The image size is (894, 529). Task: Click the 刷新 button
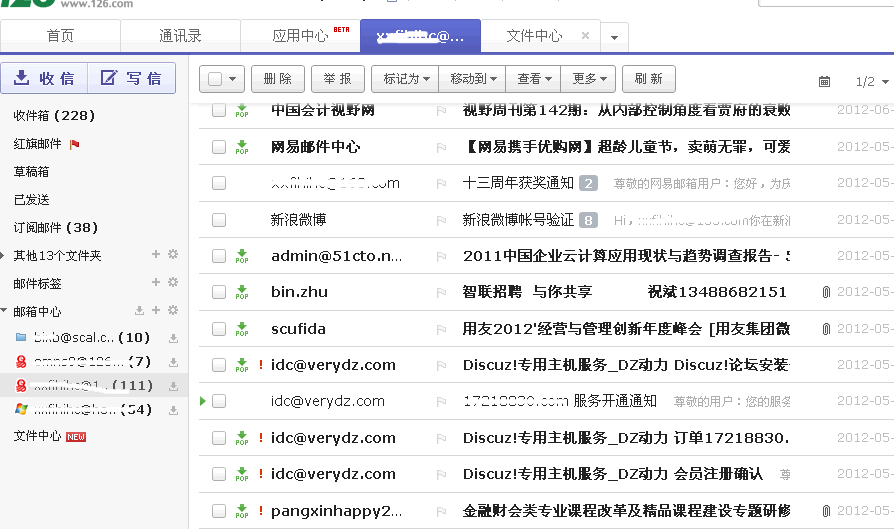649,79
